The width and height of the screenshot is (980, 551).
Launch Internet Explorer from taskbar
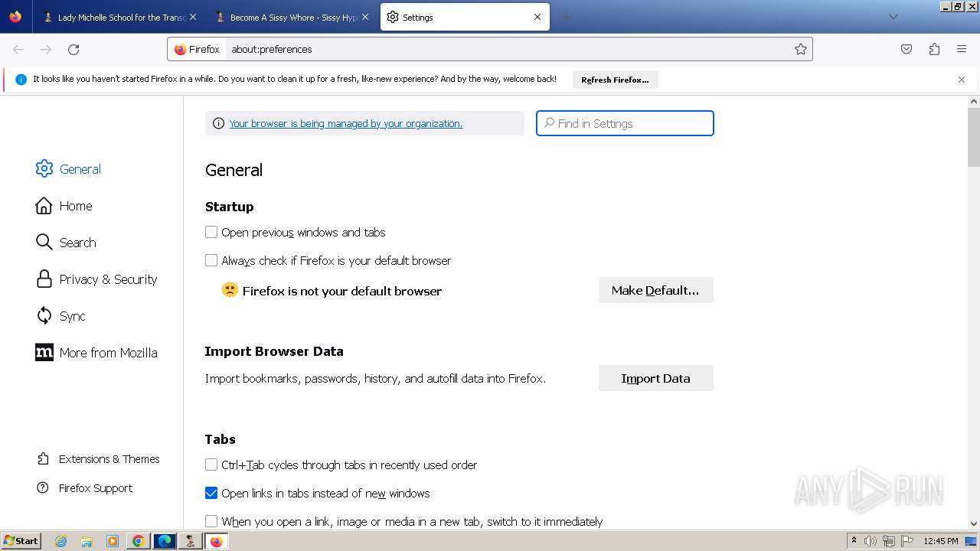(x=61, y=541)
